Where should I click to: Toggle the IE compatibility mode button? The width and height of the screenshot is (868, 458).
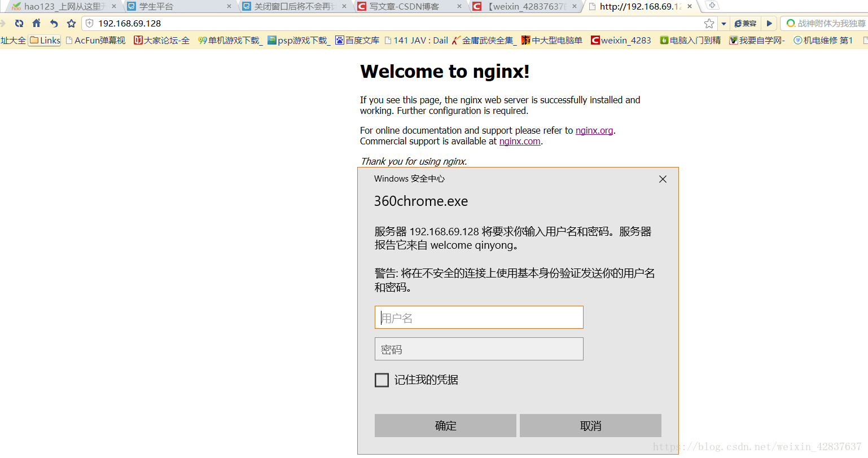[745, 23]
